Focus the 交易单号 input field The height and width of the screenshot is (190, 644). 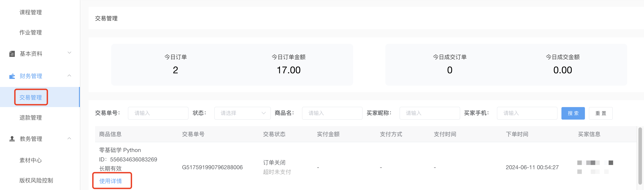tap(158, 113)
